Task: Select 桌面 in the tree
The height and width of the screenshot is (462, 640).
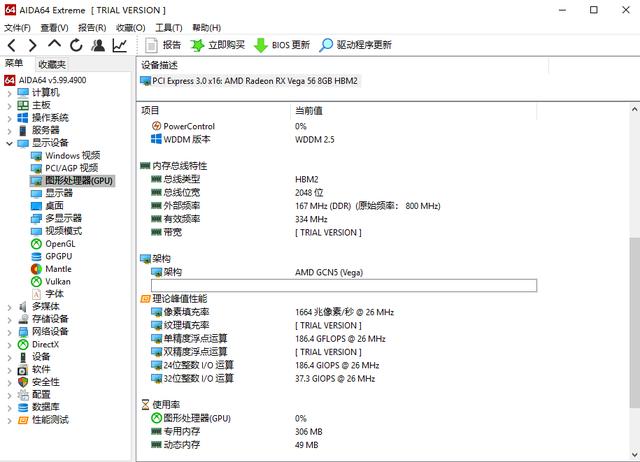Action: tap(47, 206)
